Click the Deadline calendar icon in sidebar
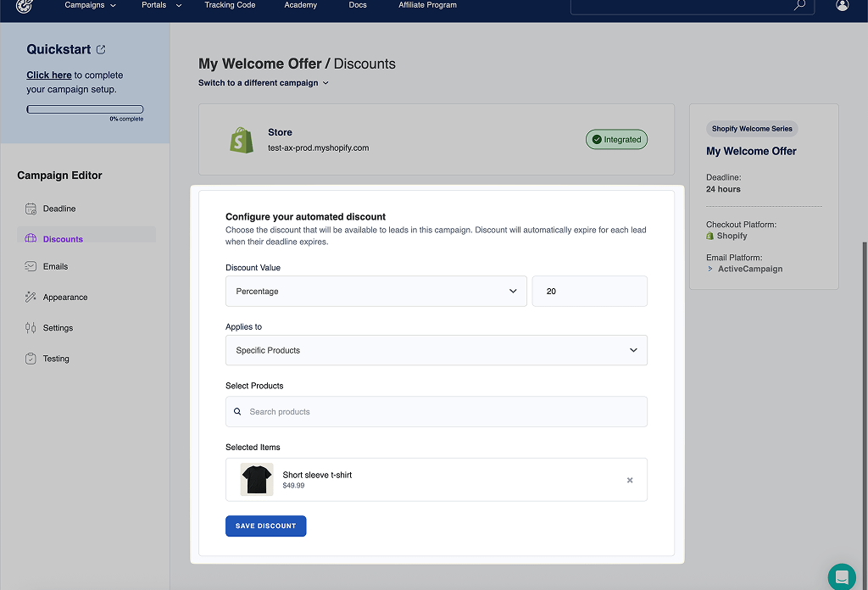This screenshot has height=590, width=868. pyautogui.click(x=31, y=209)
